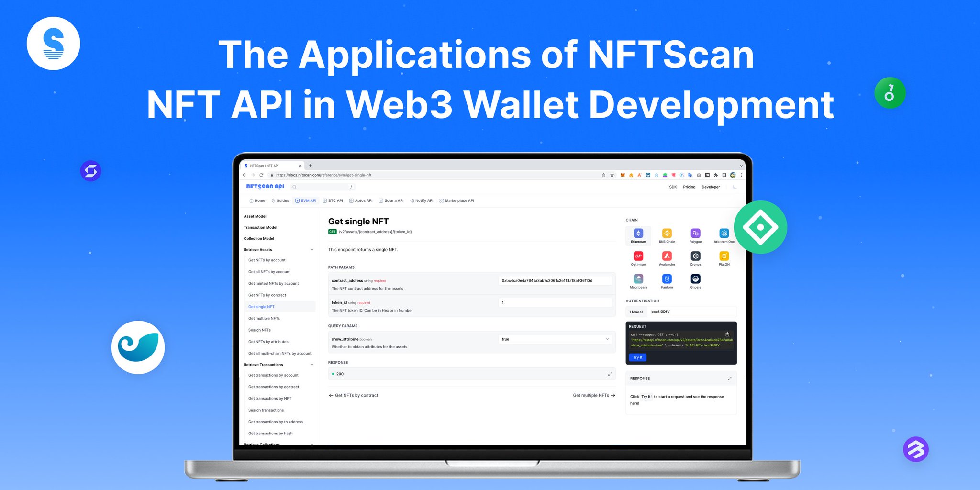Open the Pricing link
Image resolution: width=980 pixels, height=490 pixels.
[x=689, y=187]
